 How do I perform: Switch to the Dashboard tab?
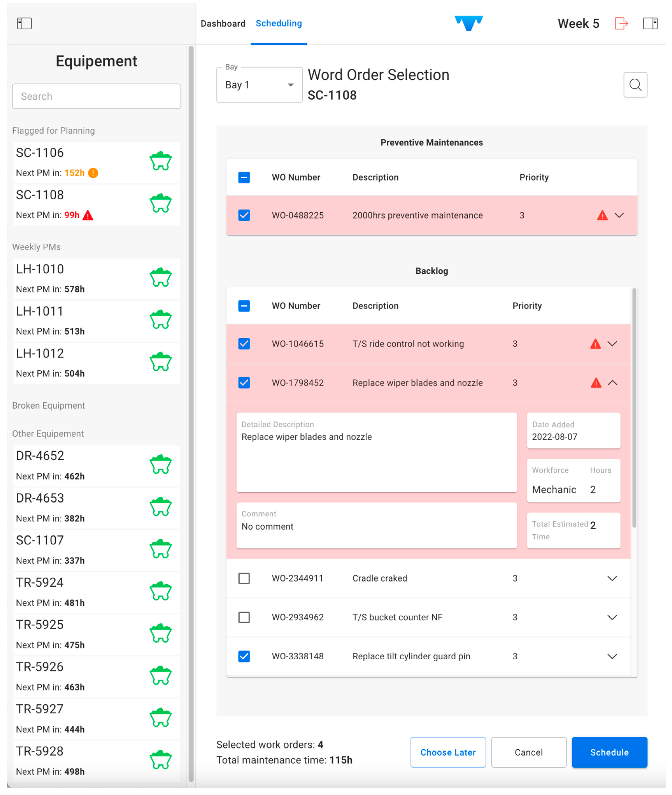pos(223,24)
